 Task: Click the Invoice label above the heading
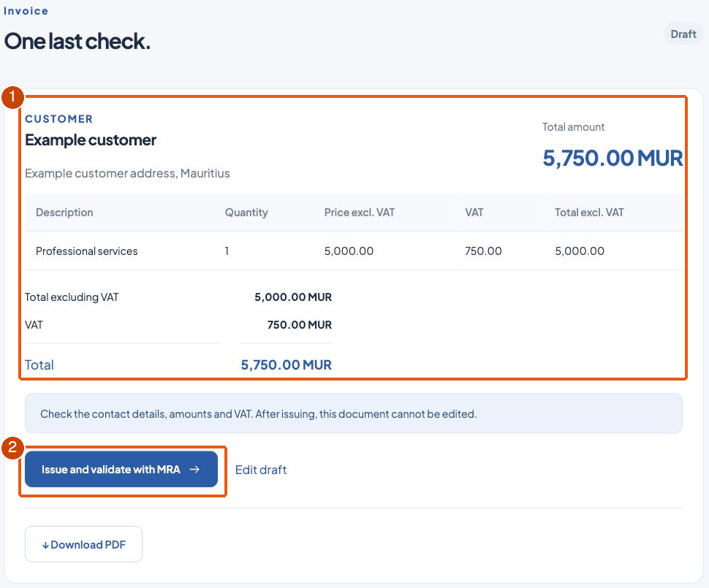[x=26, y=11]
